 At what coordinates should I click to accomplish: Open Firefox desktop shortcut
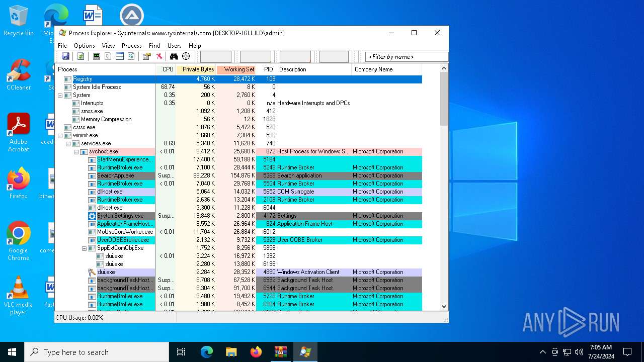tap(19, 184)
